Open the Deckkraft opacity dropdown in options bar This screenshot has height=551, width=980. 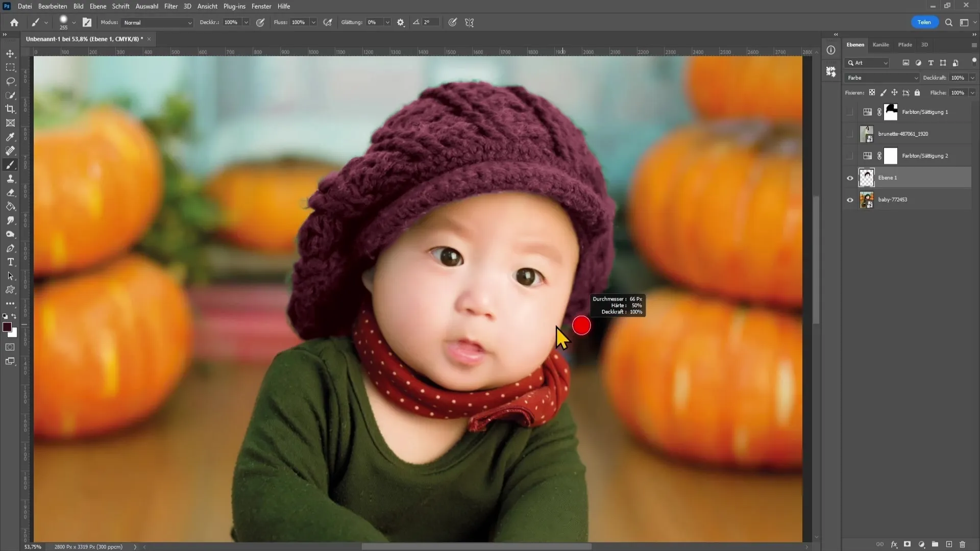tap(246, 22)
